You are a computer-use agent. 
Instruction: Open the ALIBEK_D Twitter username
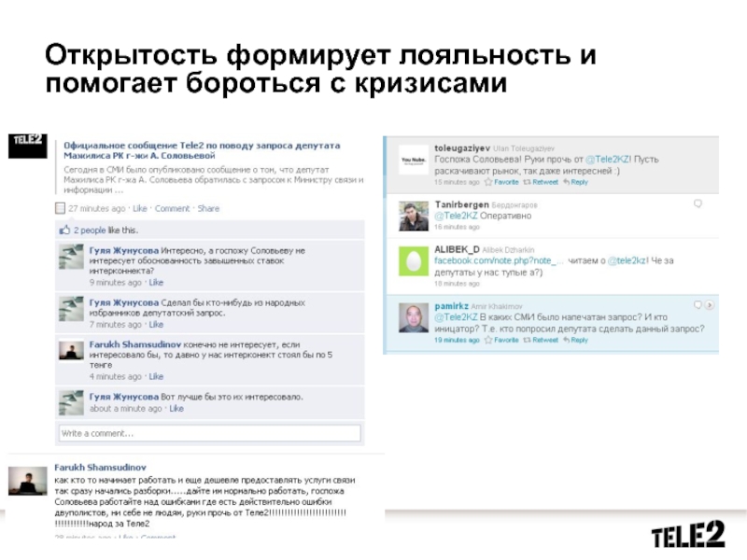click(x=457, y=249)
